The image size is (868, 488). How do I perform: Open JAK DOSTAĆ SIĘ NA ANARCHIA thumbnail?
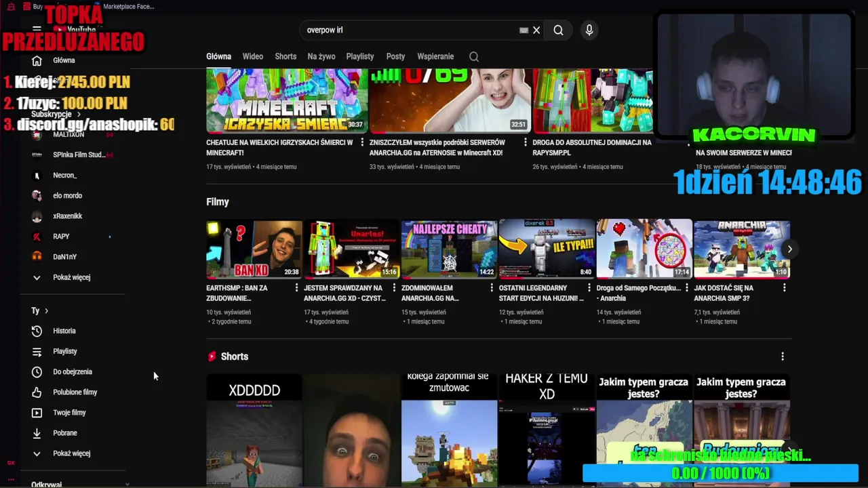coord(742,249)
